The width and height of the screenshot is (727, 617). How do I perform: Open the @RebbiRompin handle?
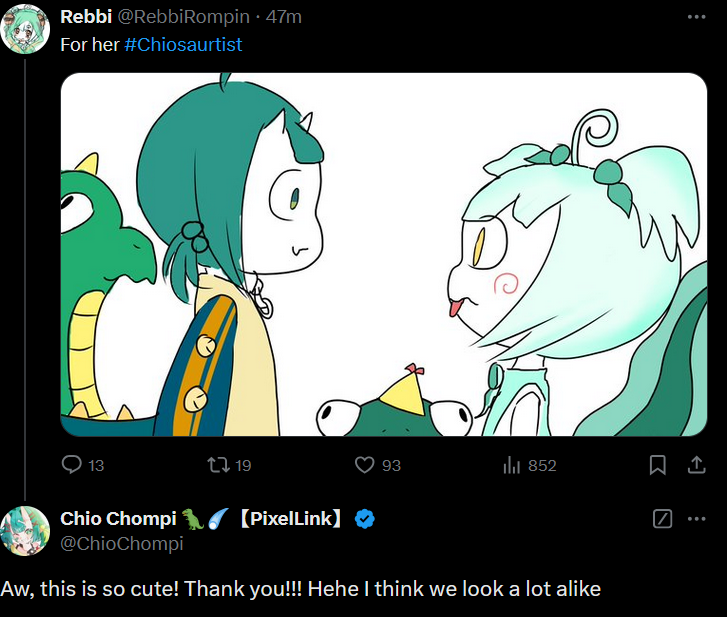pos(184,17)
